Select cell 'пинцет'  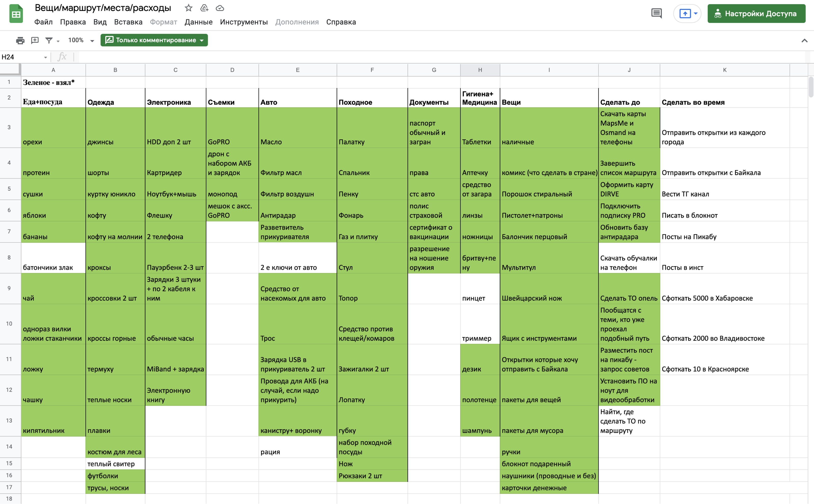(480, 289)
